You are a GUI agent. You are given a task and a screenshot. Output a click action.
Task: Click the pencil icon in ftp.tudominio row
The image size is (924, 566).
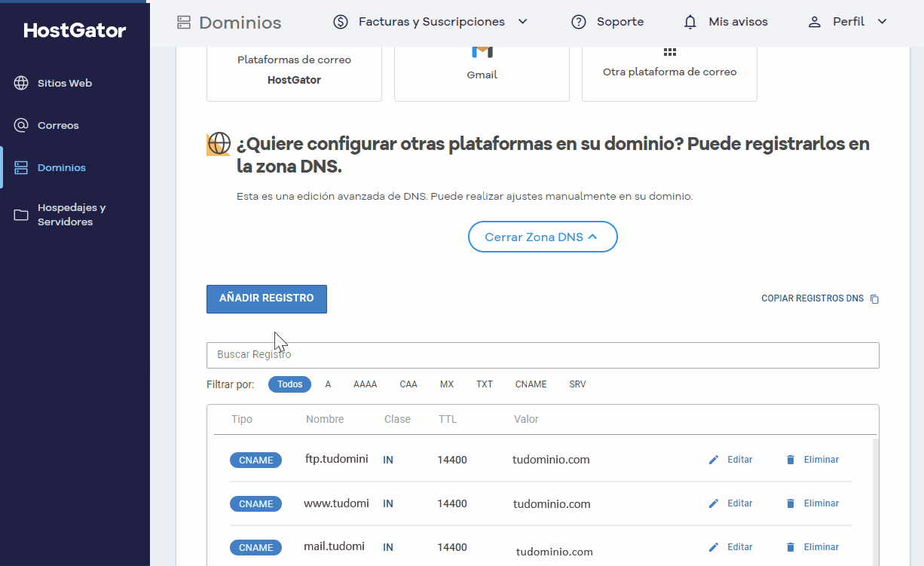click(x=714, y=460)
